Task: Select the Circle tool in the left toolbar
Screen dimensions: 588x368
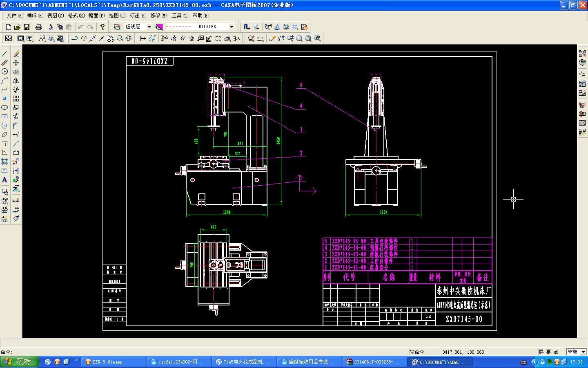Action: coord(4,71)
